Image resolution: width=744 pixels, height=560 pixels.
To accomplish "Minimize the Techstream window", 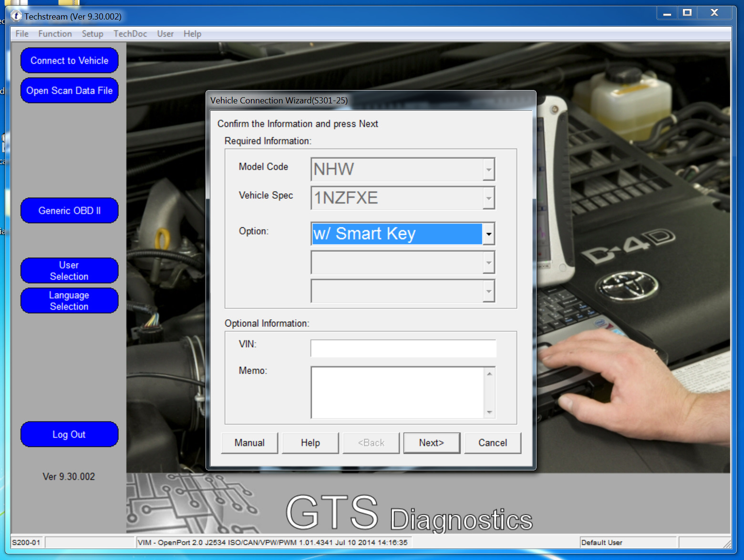I will point(667,13).
